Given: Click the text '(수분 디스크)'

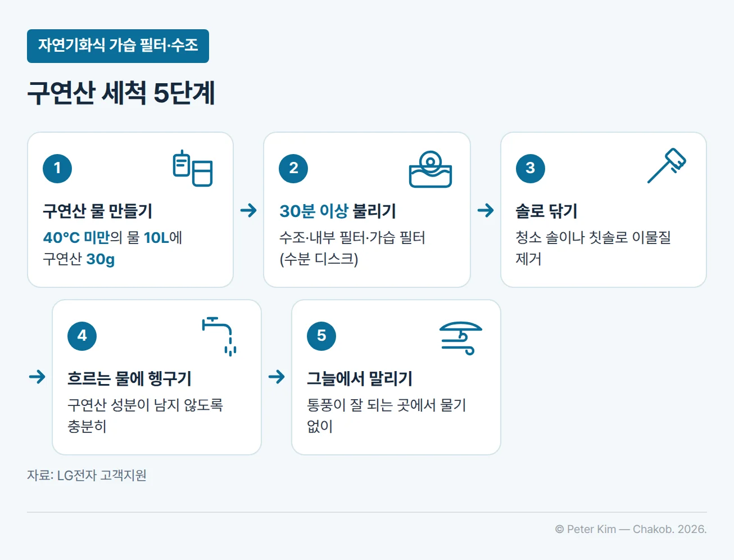Looking at the screenshot, I should 319,259.
